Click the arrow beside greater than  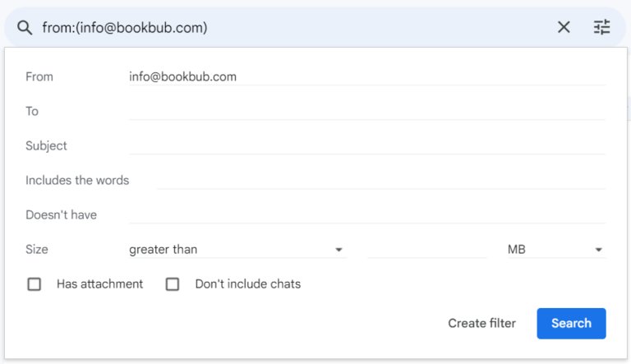[339, 250]
